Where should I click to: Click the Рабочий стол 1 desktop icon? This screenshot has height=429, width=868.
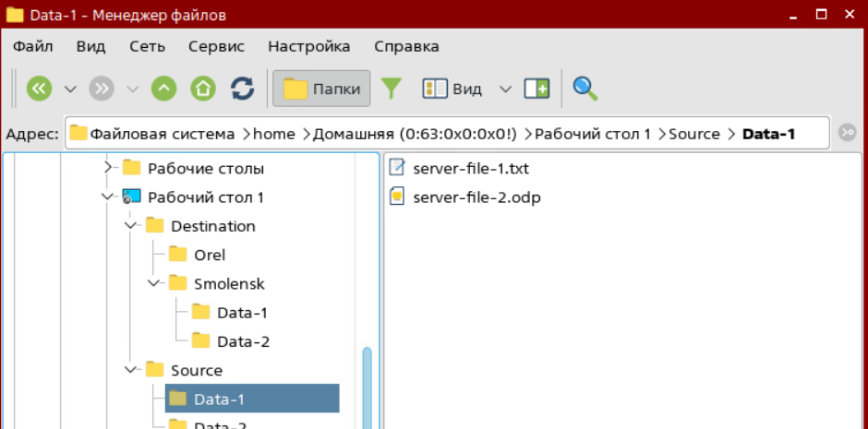pyautogui.click(x=132, y=197)
